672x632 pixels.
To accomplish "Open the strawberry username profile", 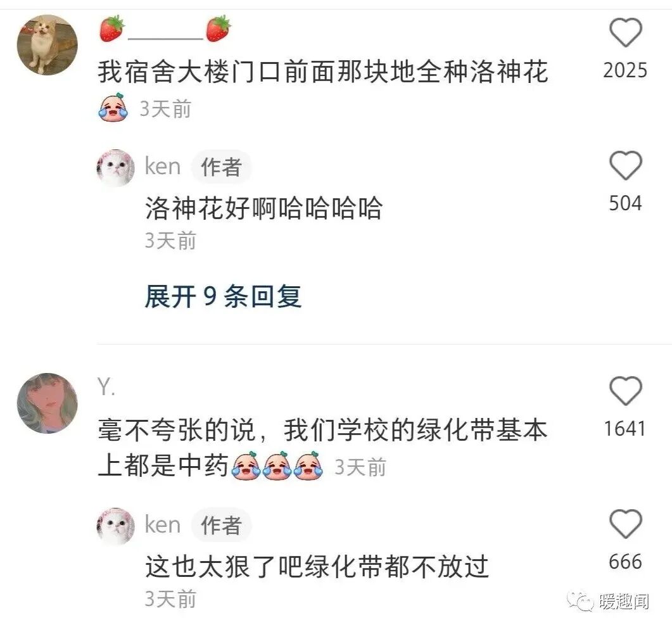I will pyautogui.click(x=165, y=28).
